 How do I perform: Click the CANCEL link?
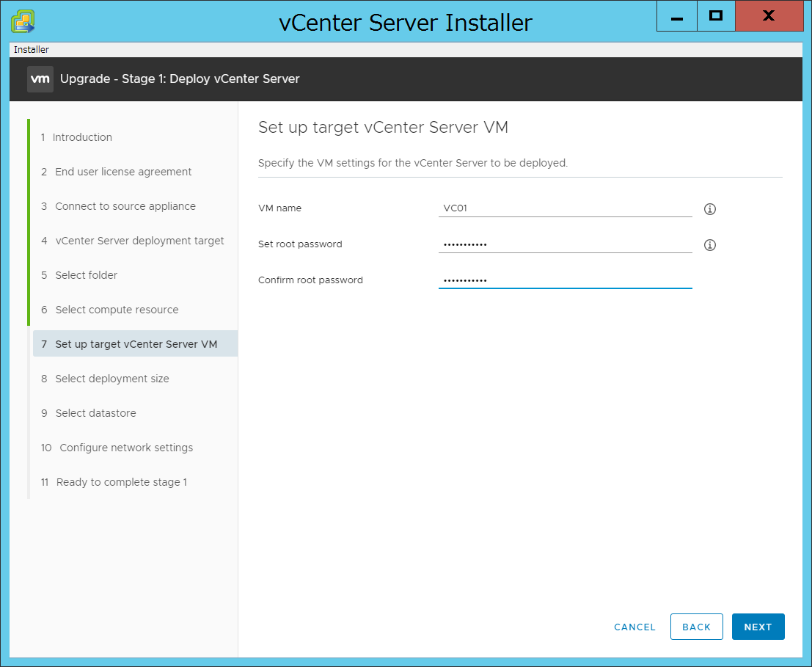[x=634, y=627]
